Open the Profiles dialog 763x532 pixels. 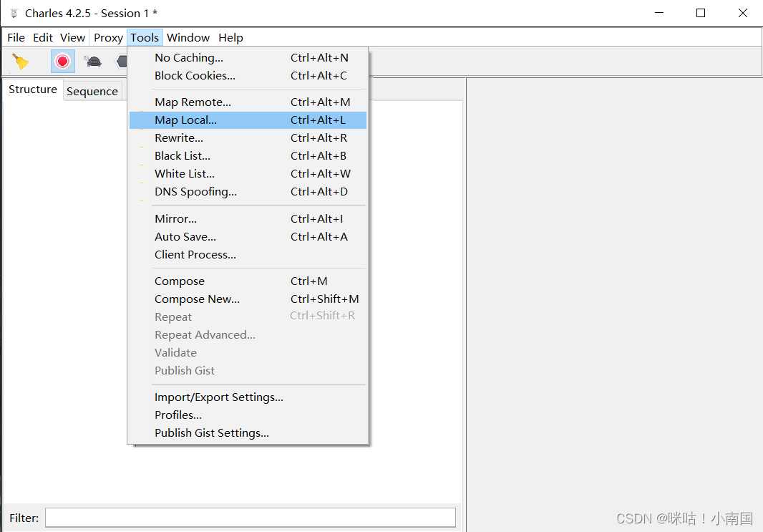[178, 415]
